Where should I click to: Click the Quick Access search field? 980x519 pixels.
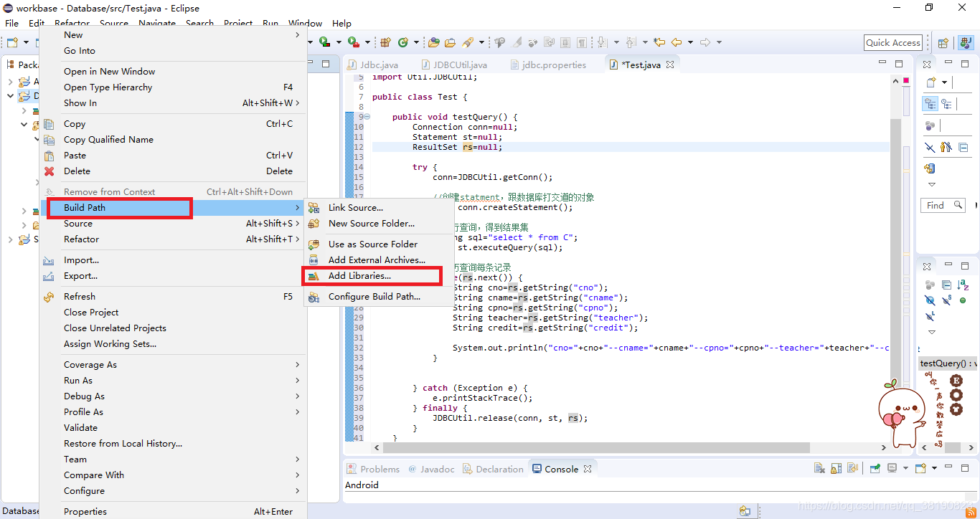click(893, 43)
